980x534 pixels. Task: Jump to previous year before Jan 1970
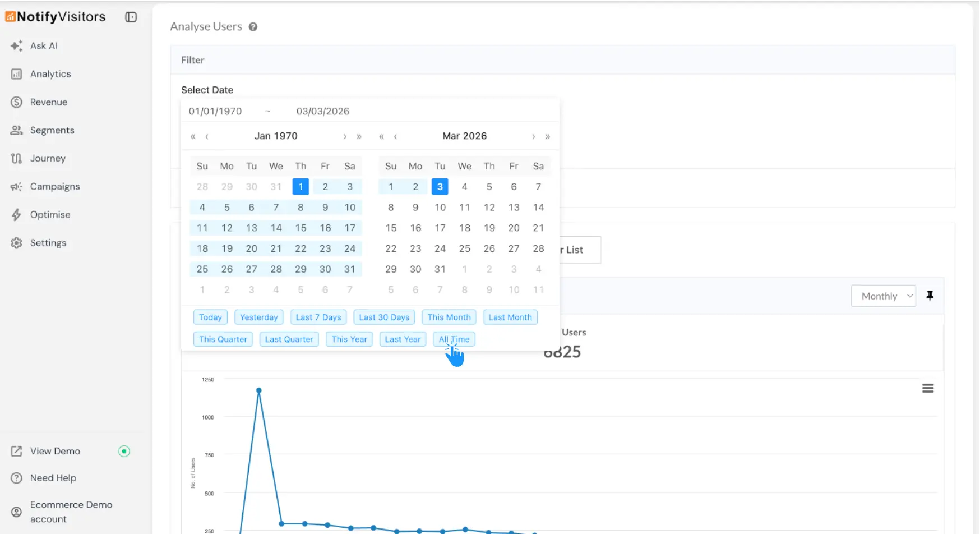(x=193, y=136)
